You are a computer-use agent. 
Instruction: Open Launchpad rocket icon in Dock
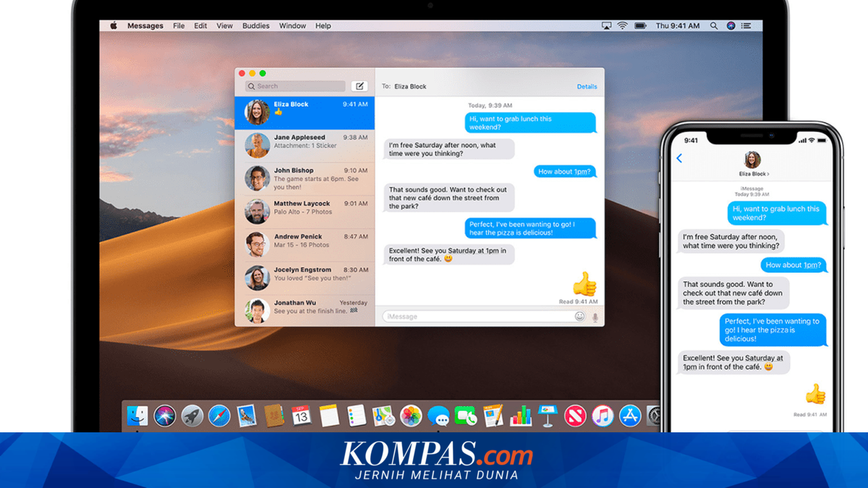pos(192,416)
